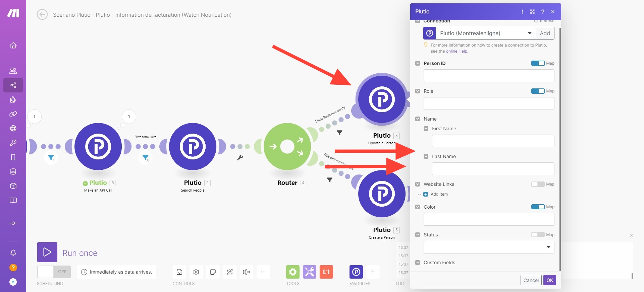Select the Plutio Search People module
Screen dimensions: 644x292
pyautogui.click(x=193, y=147)
